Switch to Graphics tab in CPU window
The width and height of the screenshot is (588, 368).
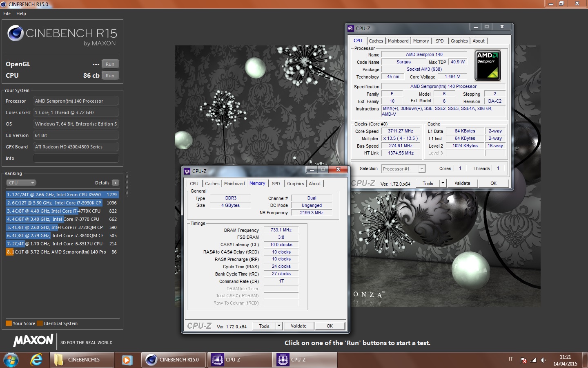(459, 41)
